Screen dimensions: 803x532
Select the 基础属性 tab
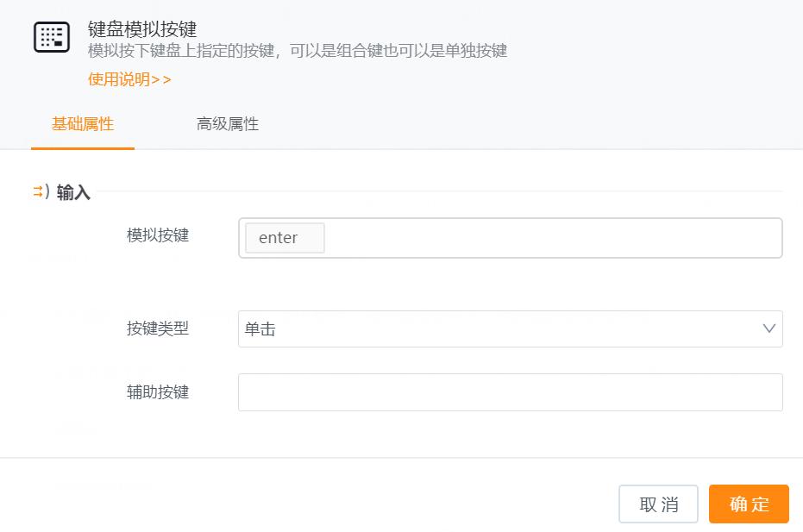coord(82,124)
